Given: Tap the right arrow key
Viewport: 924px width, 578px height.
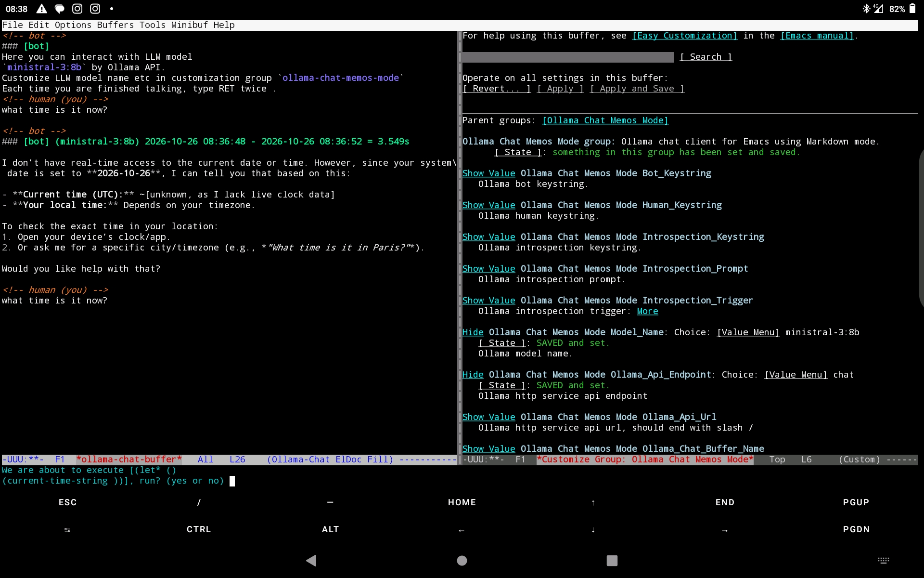Looking at the screenshot, I should (725, 530).
